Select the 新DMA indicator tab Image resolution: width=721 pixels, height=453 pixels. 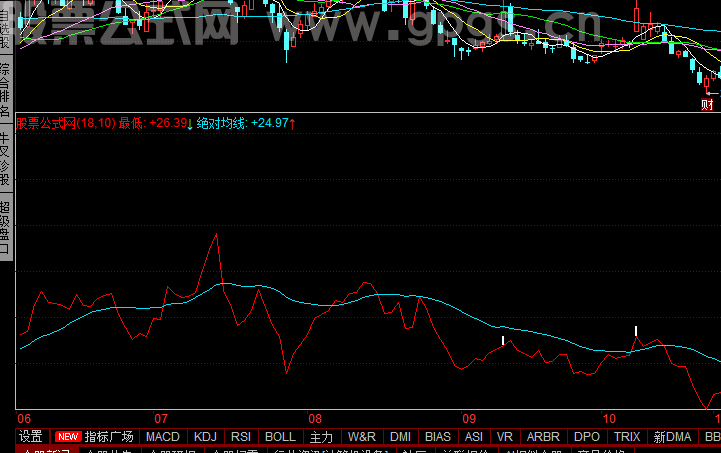point(672,436)
